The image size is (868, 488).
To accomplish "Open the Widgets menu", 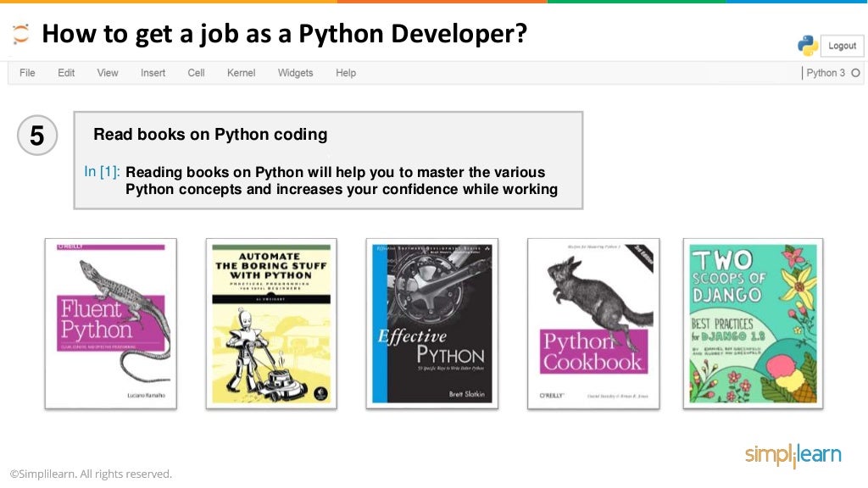I will point(295,73).
